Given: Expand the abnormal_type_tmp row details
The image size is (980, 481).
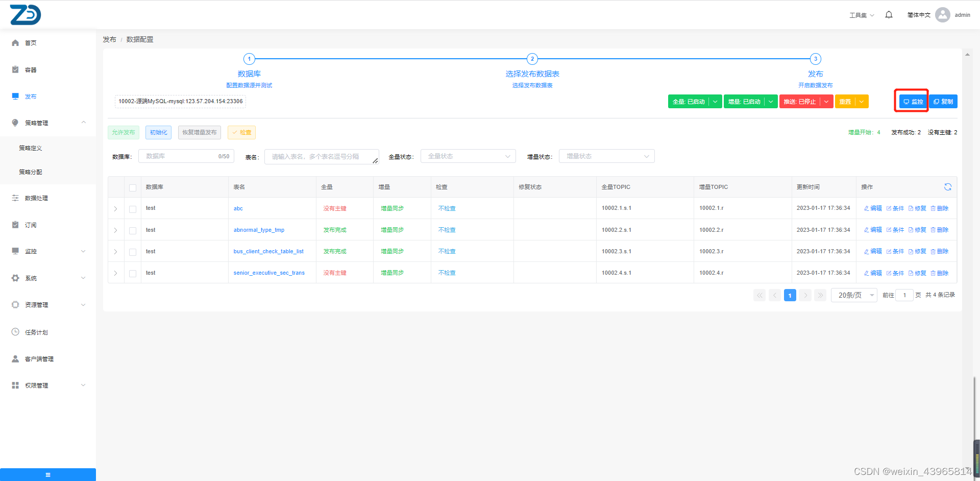Looking at the screenshot, I should pos(116,230).
